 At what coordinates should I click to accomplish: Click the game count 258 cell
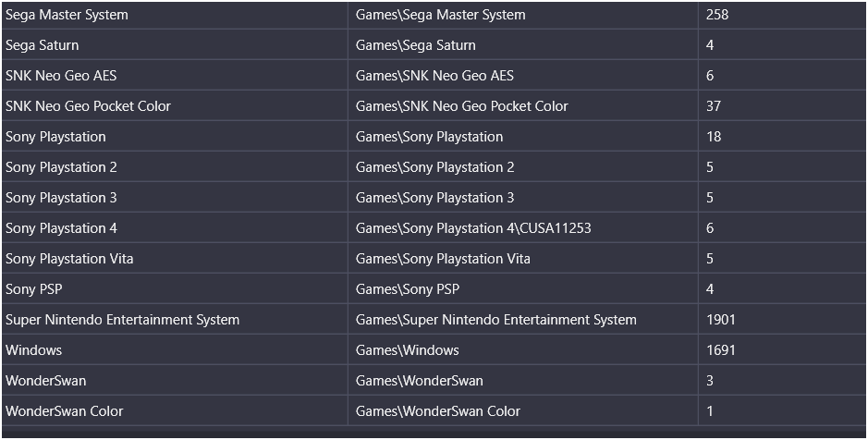(717, 15)
